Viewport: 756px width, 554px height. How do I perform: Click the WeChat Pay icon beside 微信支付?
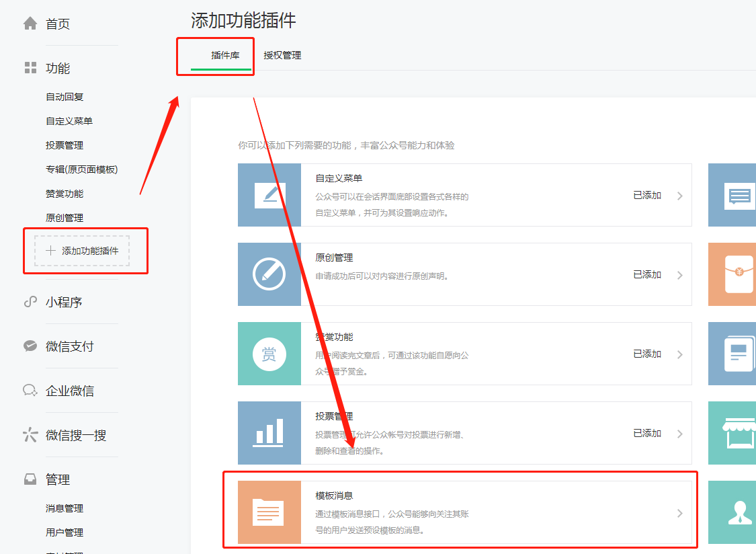click(30, 346)
